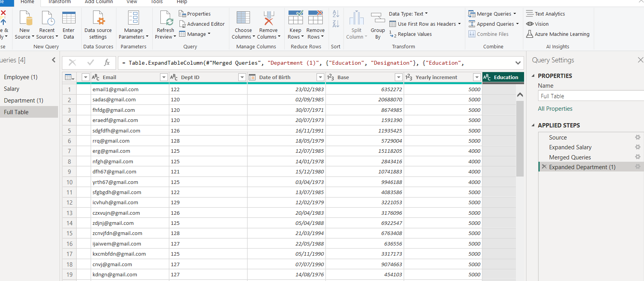The width and height of the screenshot is (644, 281).
Task: Click Refresh Preview icon
Action: click(166, 18)
